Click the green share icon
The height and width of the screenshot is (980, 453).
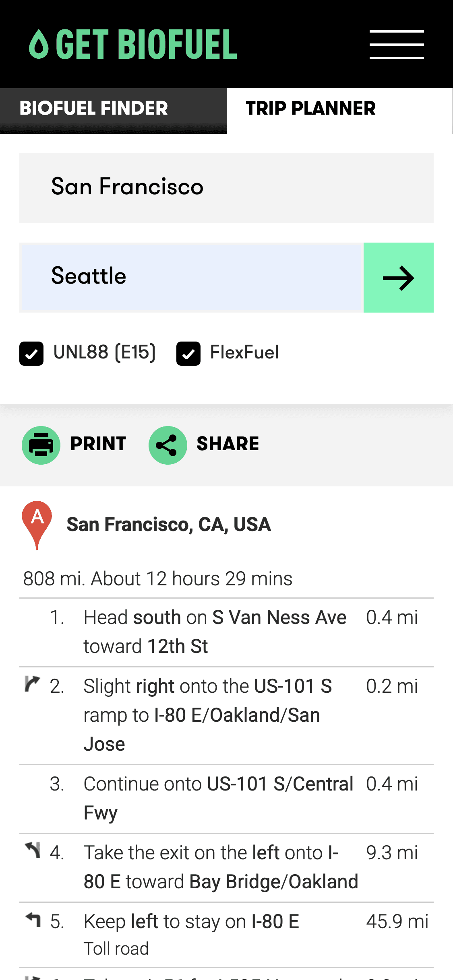click(168, 445)
